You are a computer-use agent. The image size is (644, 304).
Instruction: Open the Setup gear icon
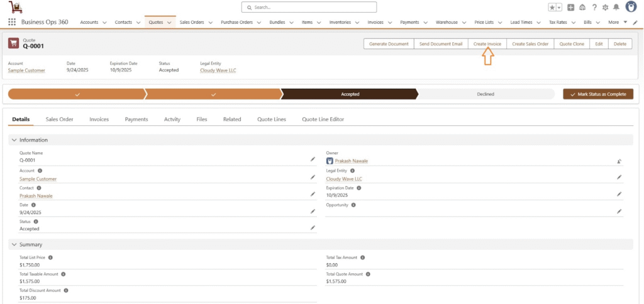[606, 8]
